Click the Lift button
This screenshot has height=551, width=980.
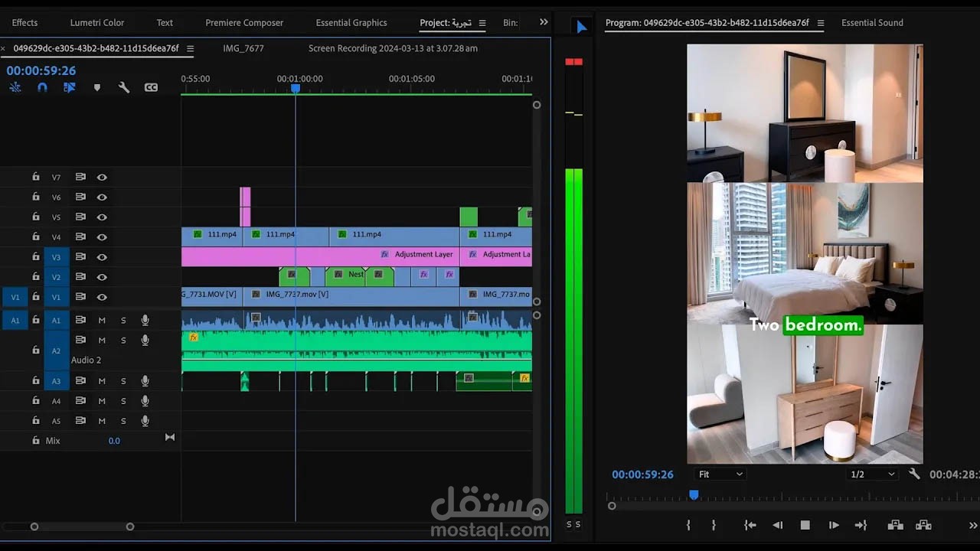895,525
